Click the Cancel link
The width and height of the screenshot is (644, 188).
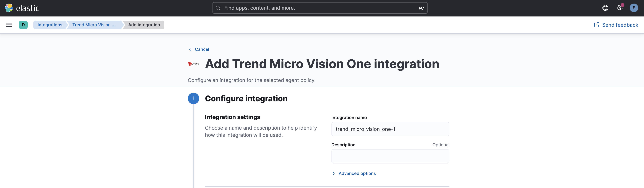tap(202, 49)
